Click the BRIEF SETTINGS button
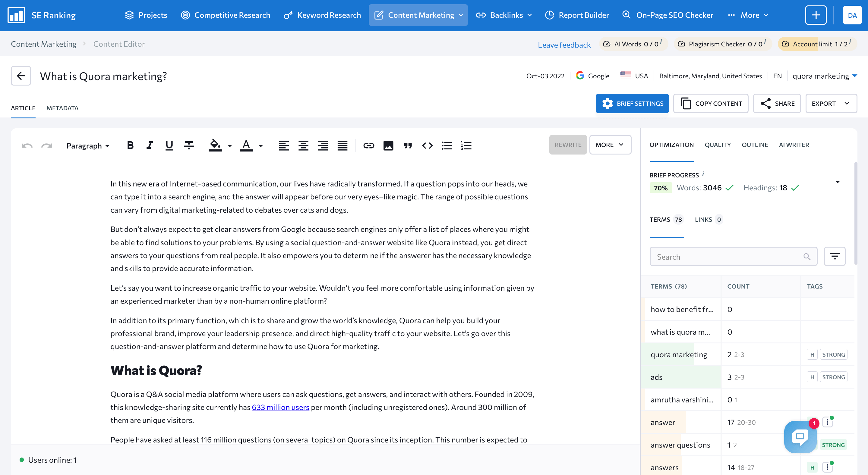The height and width of the screenshot is (475, 868). (x=632, y=103)
